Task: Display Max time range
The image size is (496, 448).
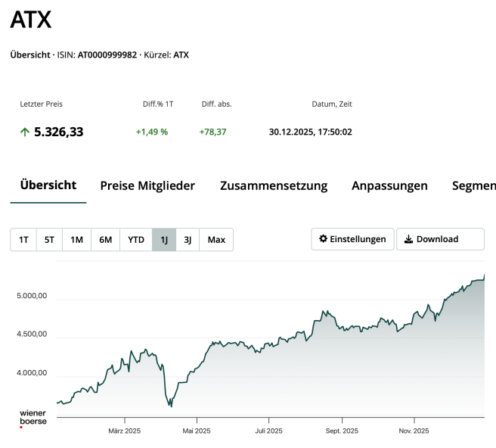Action: [x=216, y=240]
